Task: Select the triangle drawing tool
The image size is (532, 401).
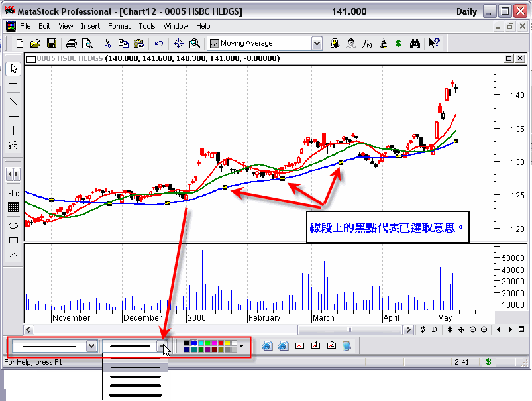Action: [13, 255]
